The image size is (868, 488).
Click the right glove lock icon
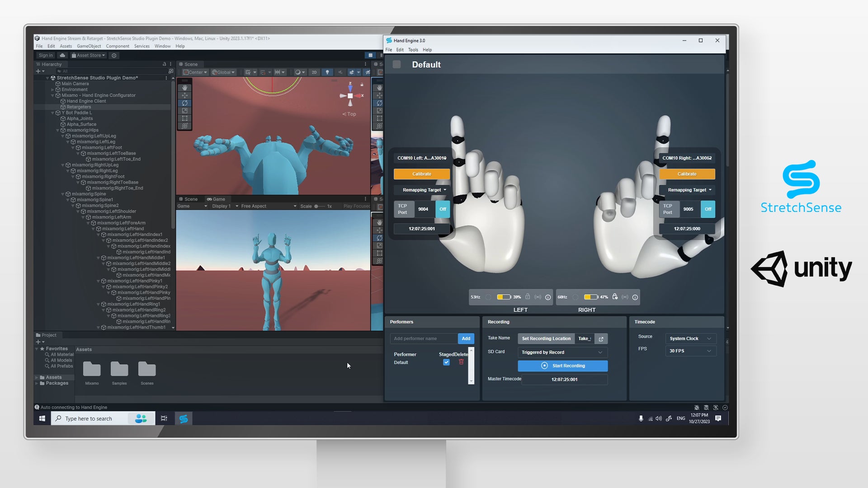coord(615,297)
